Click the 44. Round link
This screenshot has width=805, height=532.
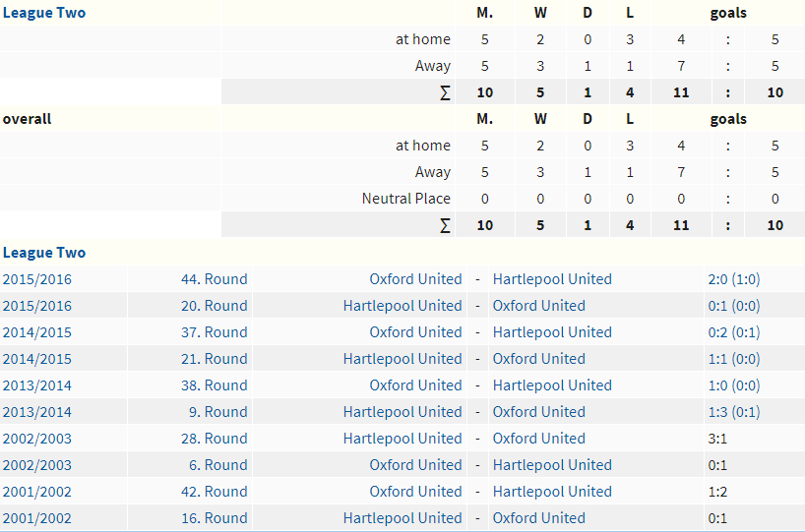[215, 279]
